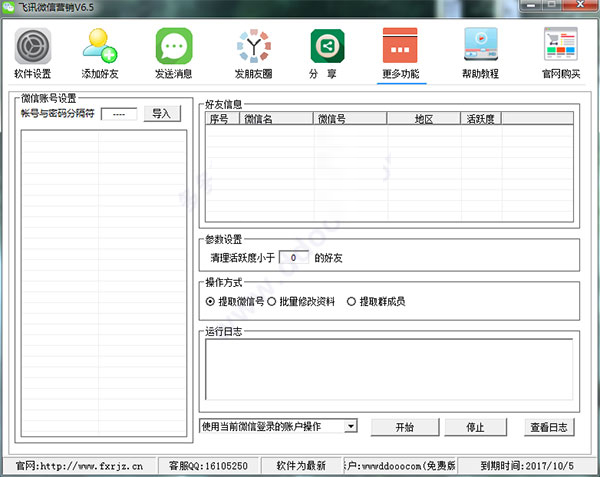Open the 软件设置 gear icon

point(33,46)
